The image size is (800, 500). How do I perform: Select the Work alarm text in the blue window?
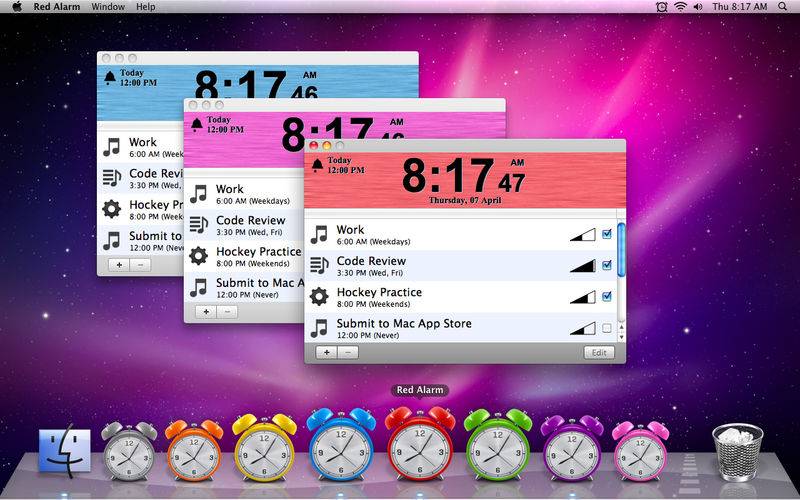[143, 142]
